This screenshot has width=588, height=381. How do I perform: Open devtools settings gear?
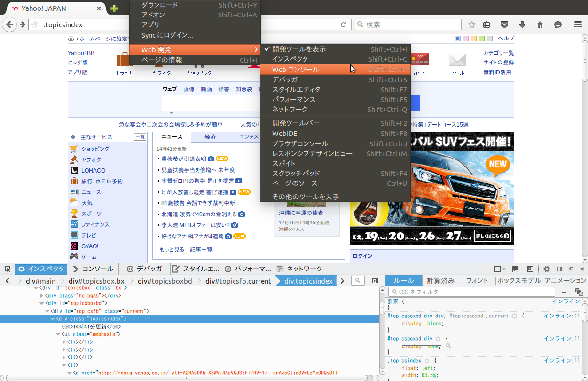[x=546, y=269]
